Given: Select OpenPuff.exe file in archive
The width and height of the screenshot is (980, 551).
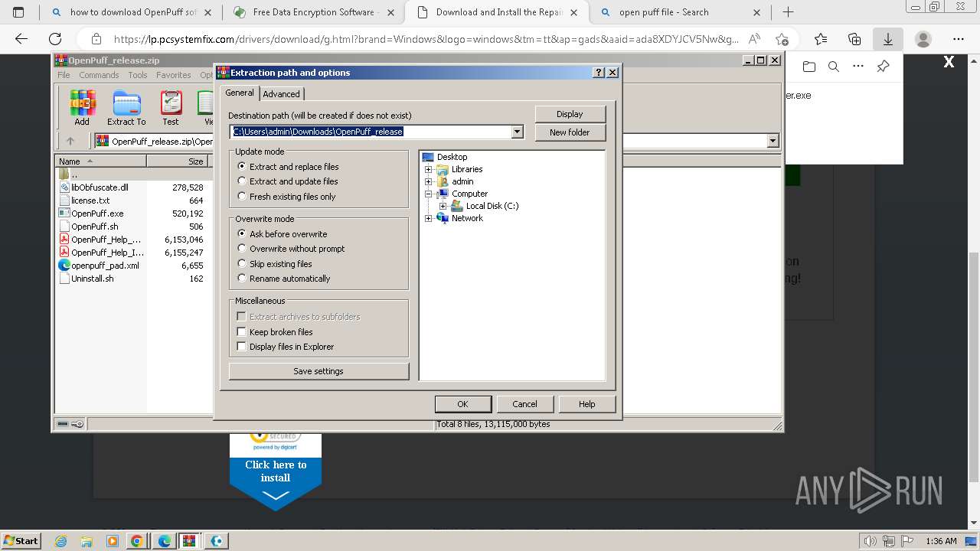Looking at the screenshot, I should (97, 214).
